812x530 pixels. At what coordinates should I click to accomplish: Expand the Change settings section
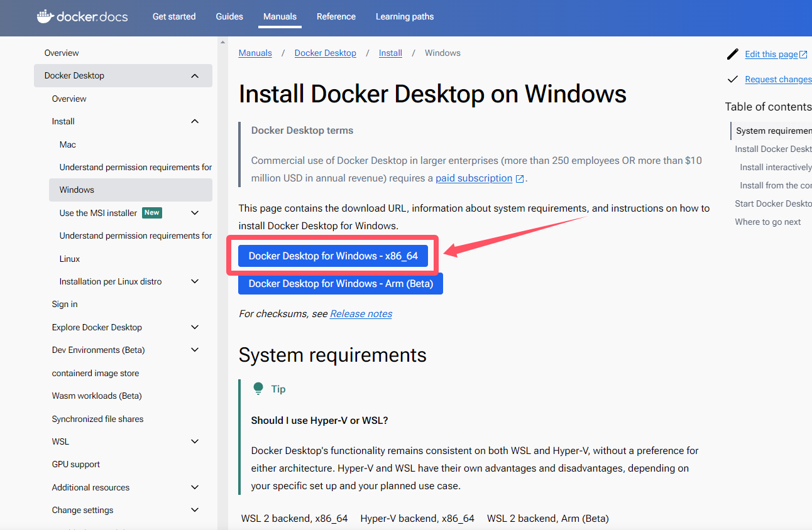[195, 510]
